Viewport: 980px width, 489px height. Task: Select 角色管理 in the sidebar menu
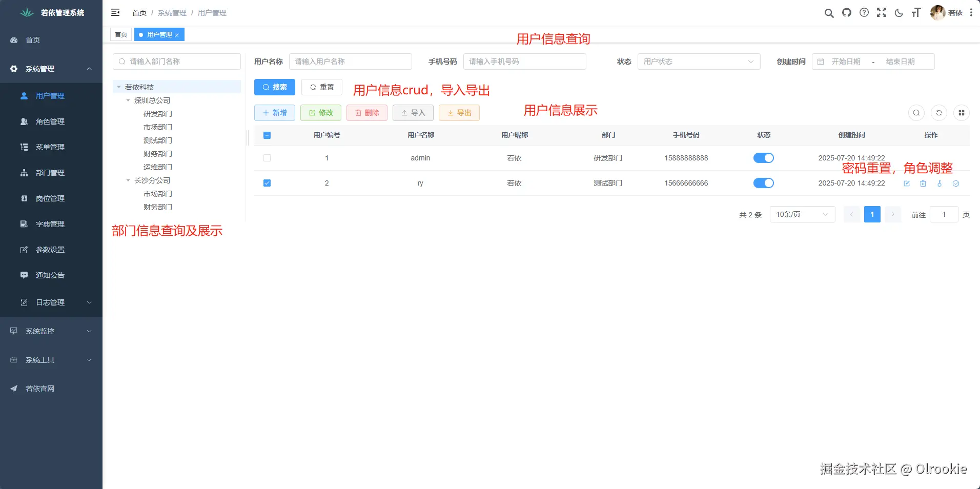[x=51, y=121]
